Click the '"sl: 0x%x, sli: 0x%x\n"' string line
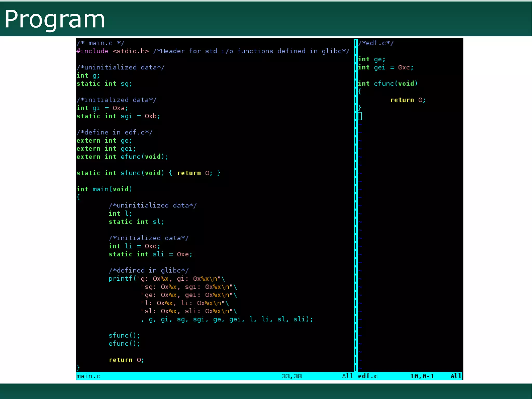 tap(189, 311)
